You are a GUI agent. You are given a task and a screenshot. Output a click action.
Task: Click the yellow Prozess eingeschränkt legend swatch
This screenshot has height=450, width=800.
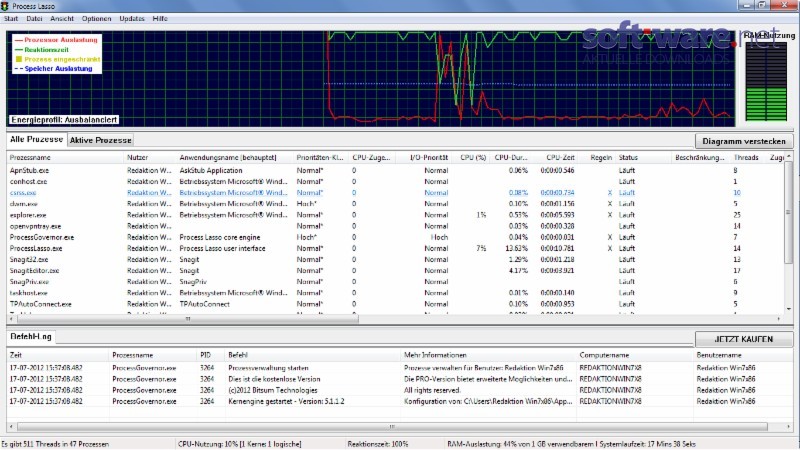19,59
